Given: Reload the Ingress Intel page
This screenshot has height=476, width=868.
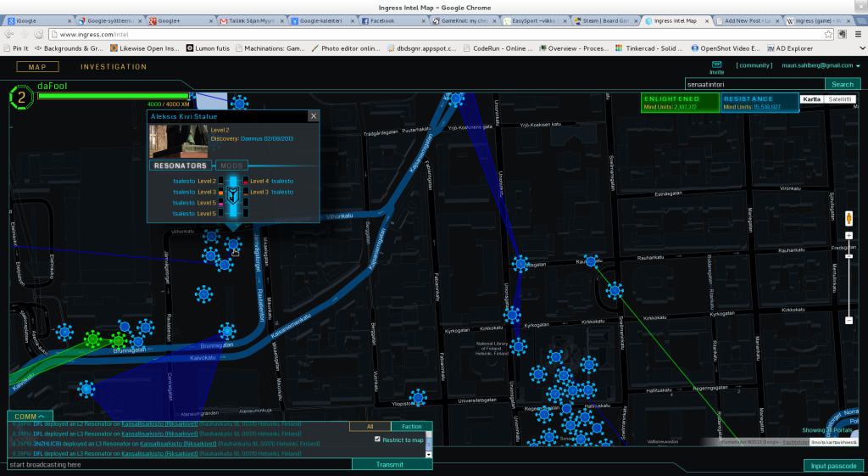Looking at the screenshot, I should (39, 34).
